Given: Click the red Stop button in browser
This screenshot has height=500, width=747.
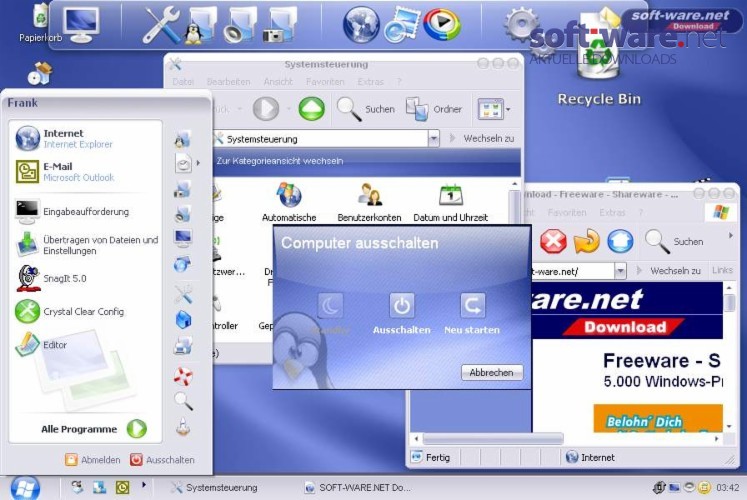Looking at the screenshot, I should click(553, 241).
